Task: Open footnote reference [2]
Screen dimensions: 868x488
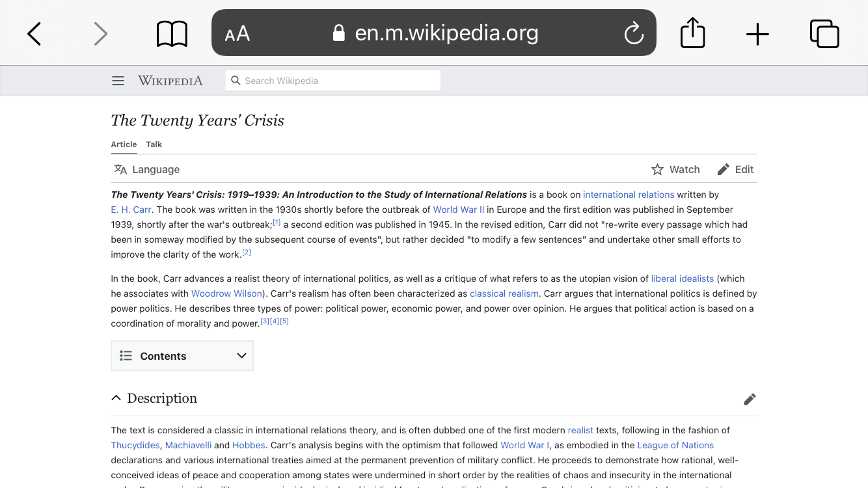Action: pos(247,252)
